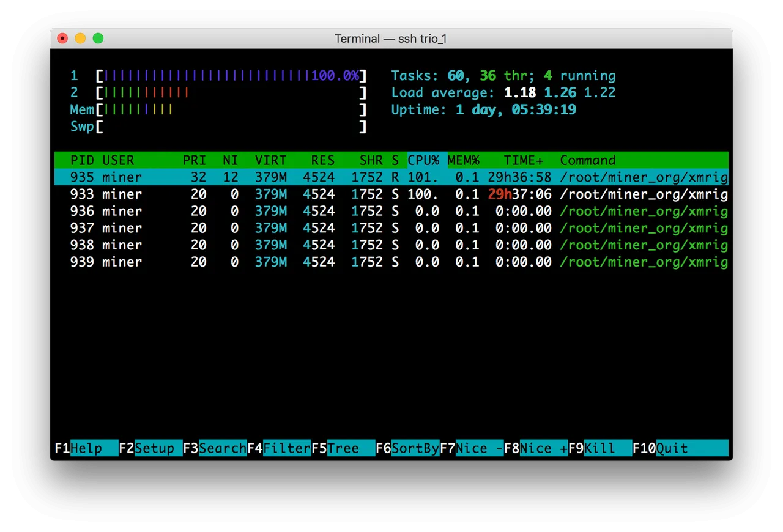Click the 100.0% CPU 1 percentage
783x532 pixels.
coord(335,76)
